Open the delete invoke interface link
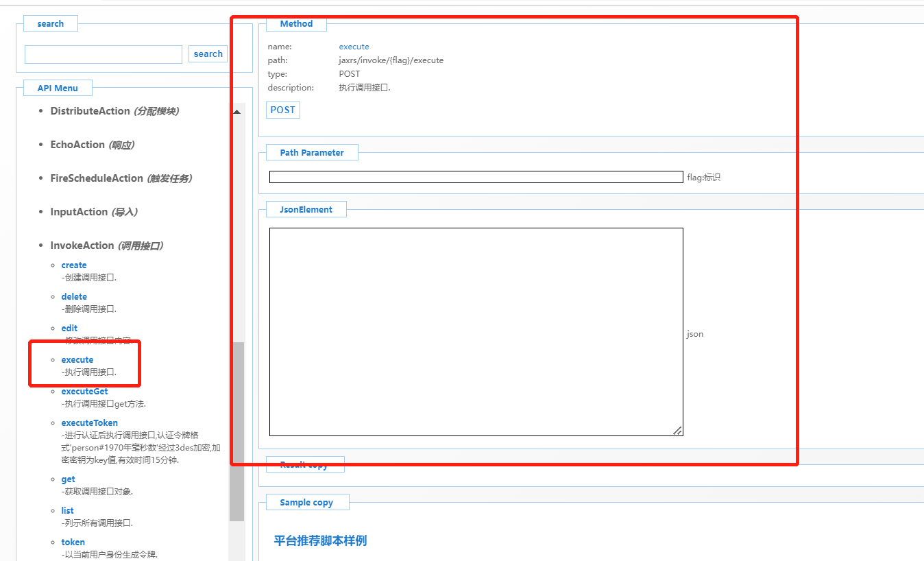Screen dimensions: 924x561 tap(74, 296)
